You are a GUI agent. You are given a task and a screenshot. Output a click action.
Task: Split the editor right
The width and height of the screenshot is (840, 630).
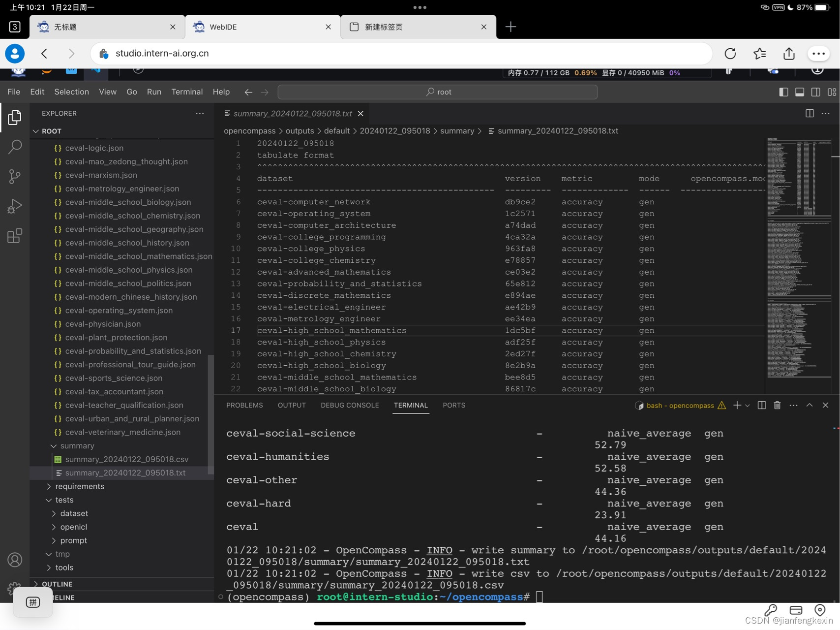click(810, 113)
